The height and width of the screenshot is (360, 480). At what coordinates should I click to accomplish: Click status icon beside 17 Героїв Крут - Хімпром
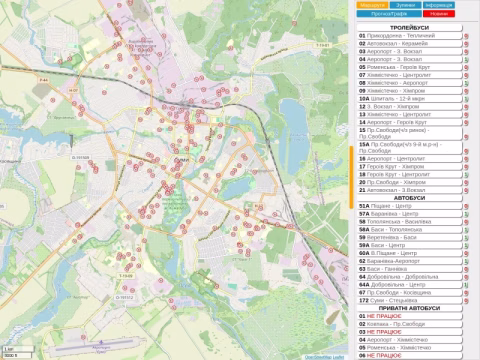(466, 167)
